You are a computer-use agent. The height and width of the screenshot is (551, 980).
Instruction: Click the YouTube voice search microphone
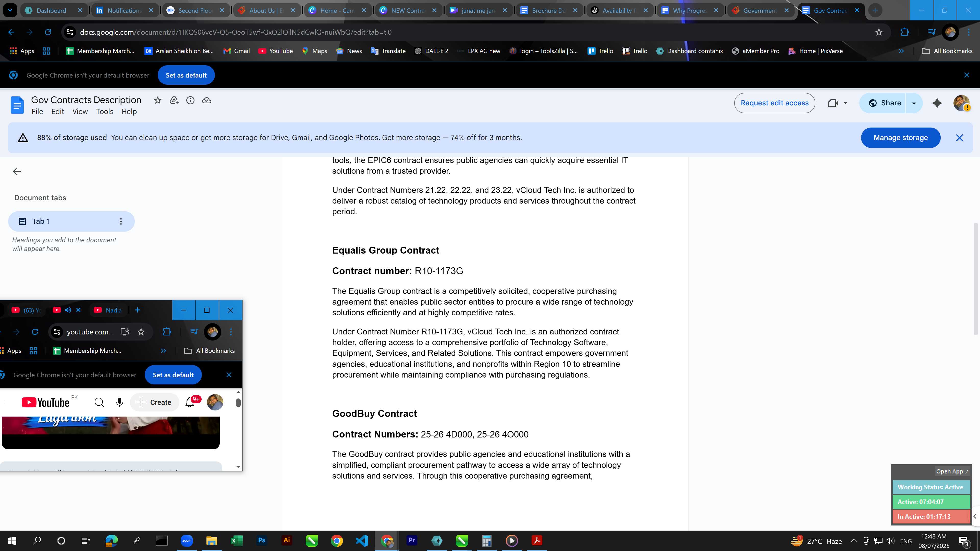pos(119,402)
